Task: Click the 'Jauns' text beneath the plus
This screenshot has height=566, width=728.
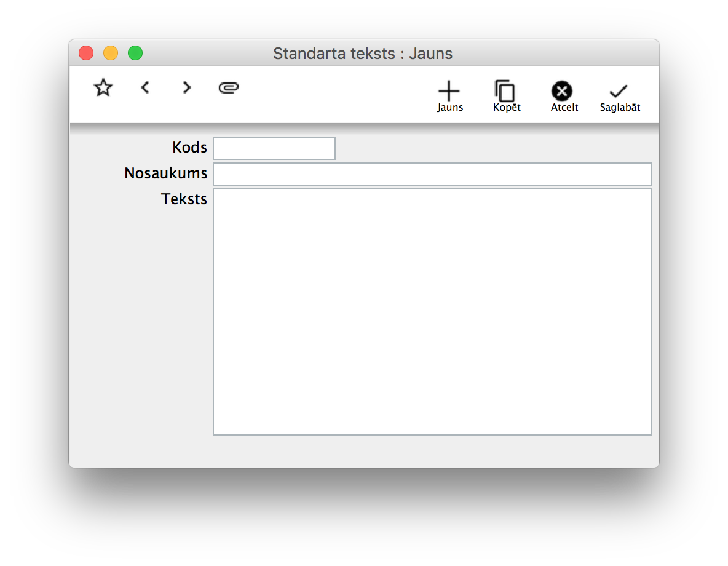Action: point(450,108)
